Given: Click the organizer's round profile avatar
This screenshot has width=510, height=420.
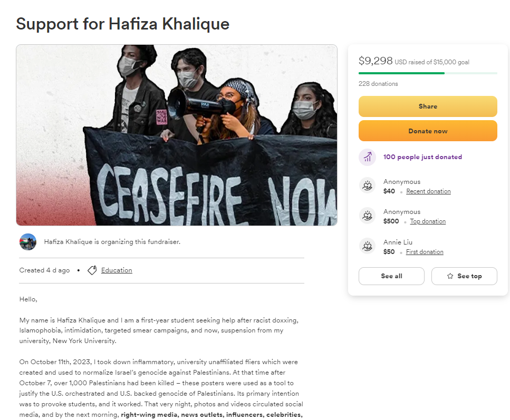Looking at the screenshot, I should click(x=28, y=242).
